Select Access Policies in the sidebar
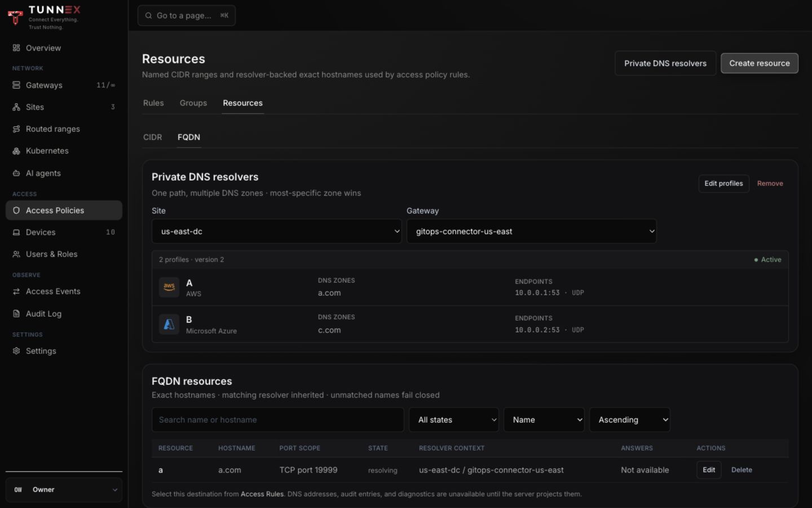Viewport: 812px width, 508px height. (x=64, y=211)
